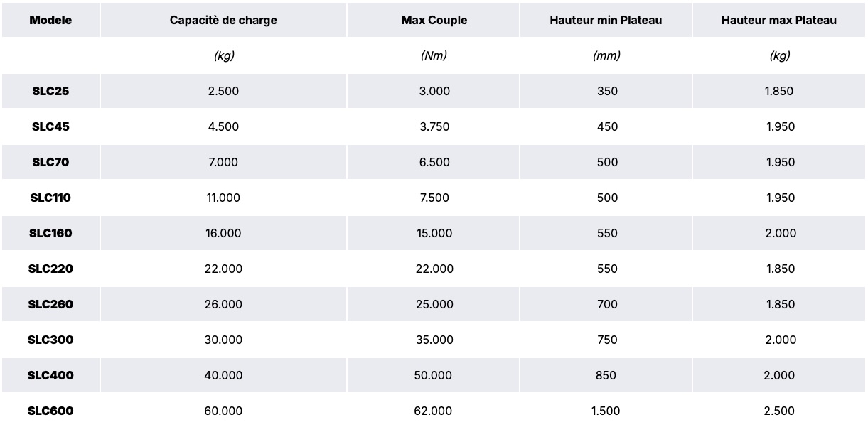Image resolution: width=868 pixels, height=427 pixels.
Task: Click the SLC160 row label
Action: click(50, 233)
